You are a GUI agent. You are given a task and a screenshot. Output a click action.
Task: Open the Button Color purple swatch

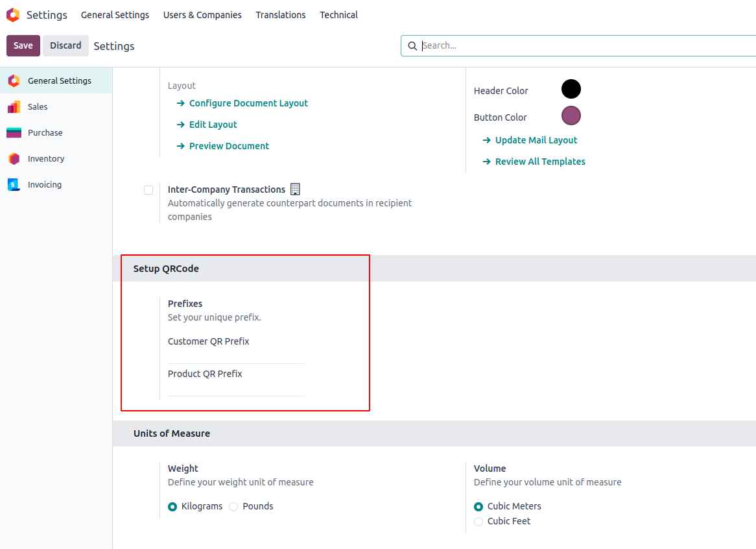pyautogui.click(x=571, y=116)
